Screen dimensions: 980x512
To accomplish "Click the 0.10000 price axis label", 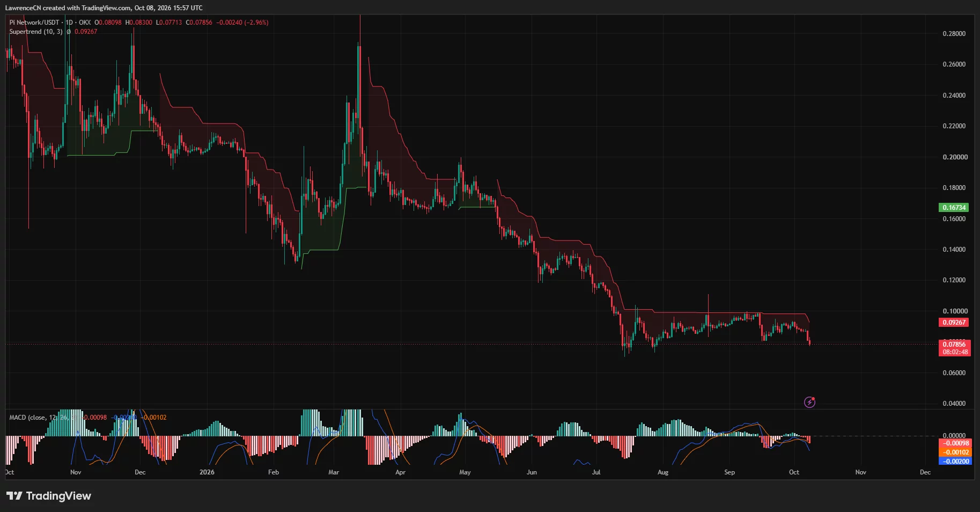I will (x=954, y=311).
